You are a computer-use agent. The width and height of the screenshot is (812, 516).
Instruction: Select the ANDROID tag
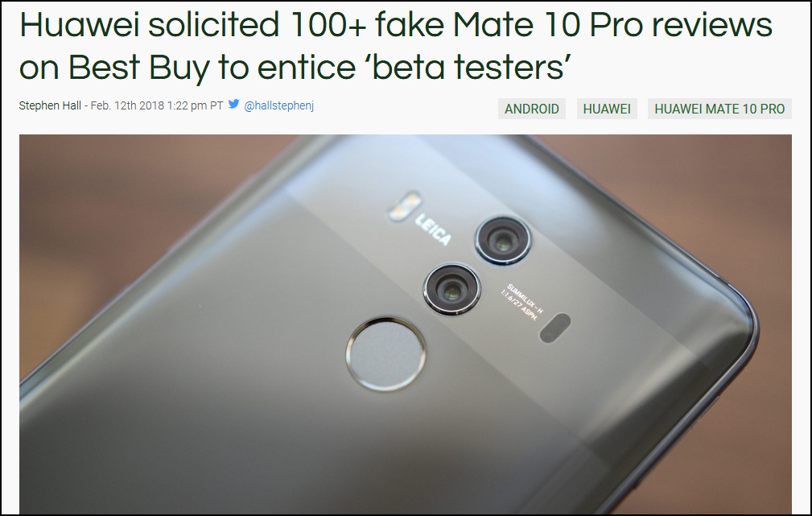click(532, 109)
